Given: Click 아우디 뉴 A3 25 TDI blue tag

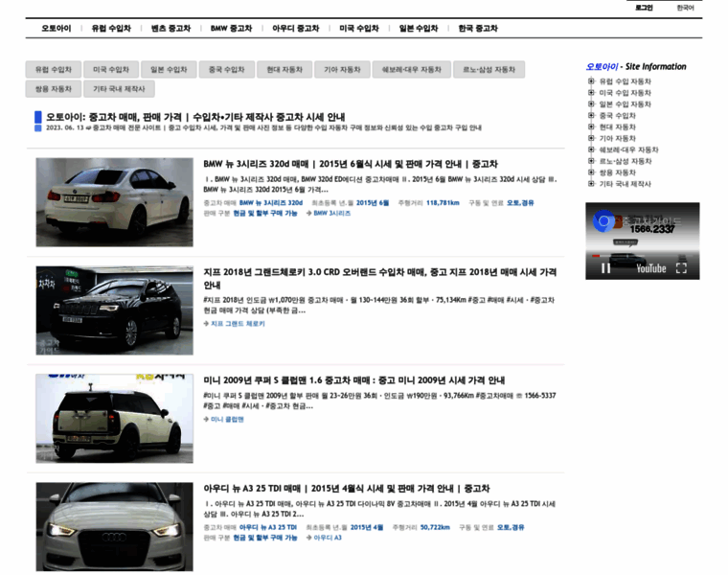Looking at the screenshot, I should click(x=268, y=528).
